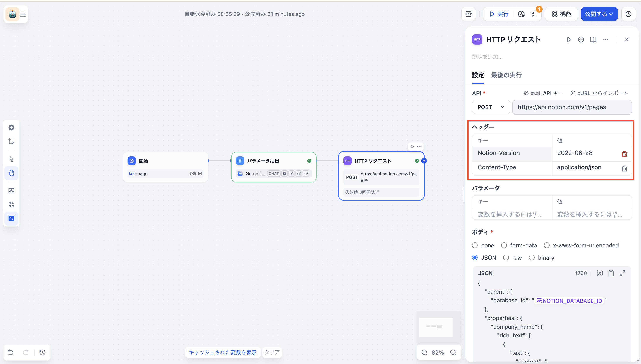Click the ENV environment variables icon
This screenshot has width=641, height=364.
(468, 14)
